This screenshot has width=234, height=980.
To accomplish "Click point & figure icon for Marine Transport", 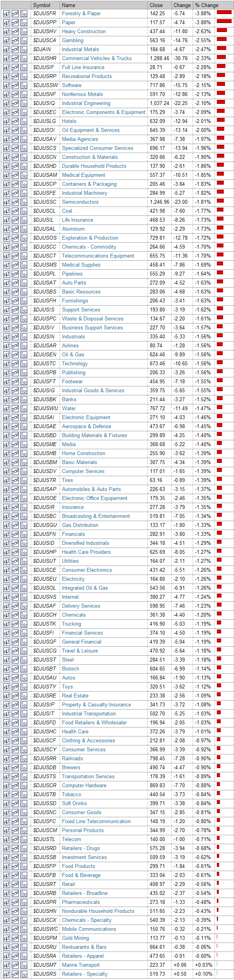I will point(24,965).
